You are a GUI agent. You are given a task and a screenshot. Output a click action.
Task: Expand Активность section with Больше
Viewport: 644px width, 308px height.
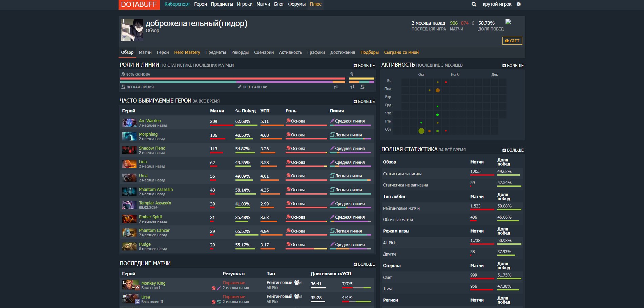tap(513, 66)
